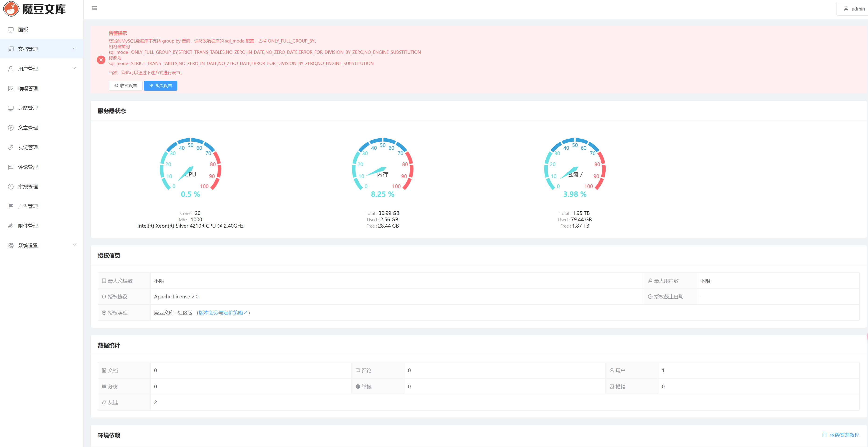The height and width of the screenshot is (447, 868).
Task: Click the 最大用户数 person icon
Action: [x=650, y=281]
